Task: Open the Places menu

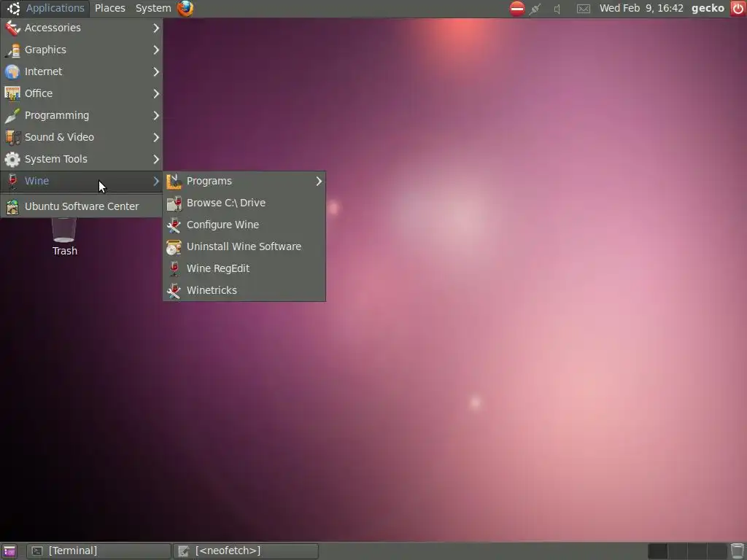Action: [110, 9]
